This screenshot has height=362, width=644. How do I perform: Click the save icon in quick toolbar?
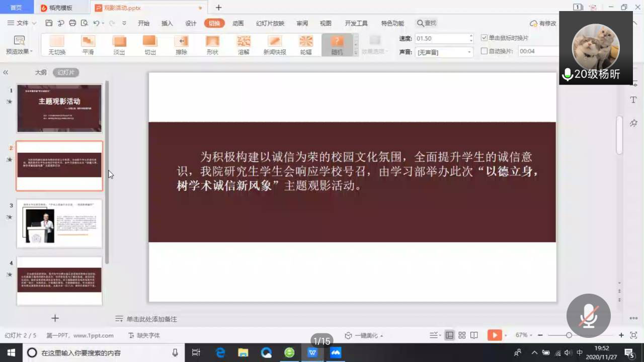tap(49, 23)
